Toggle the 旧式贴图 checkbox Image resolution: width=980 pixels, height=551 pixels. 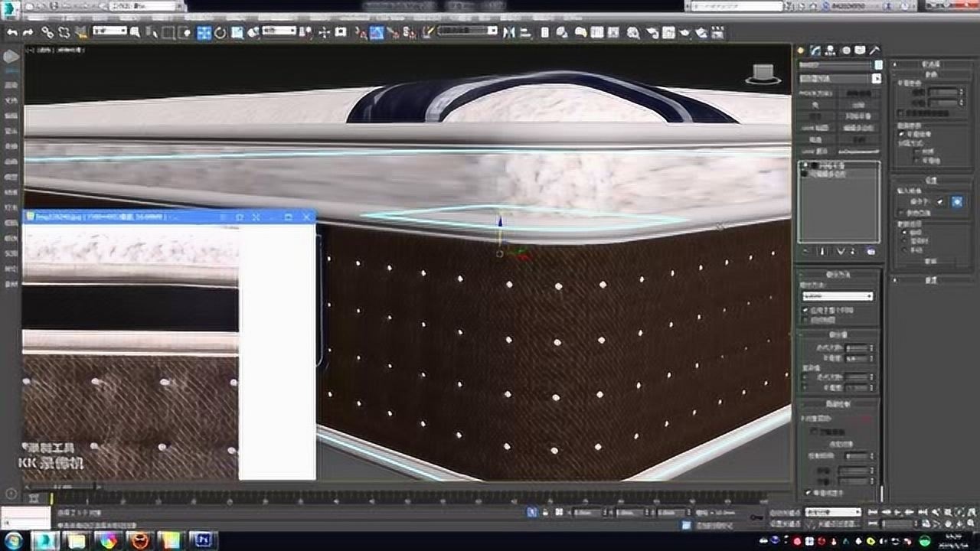(805, 320)
